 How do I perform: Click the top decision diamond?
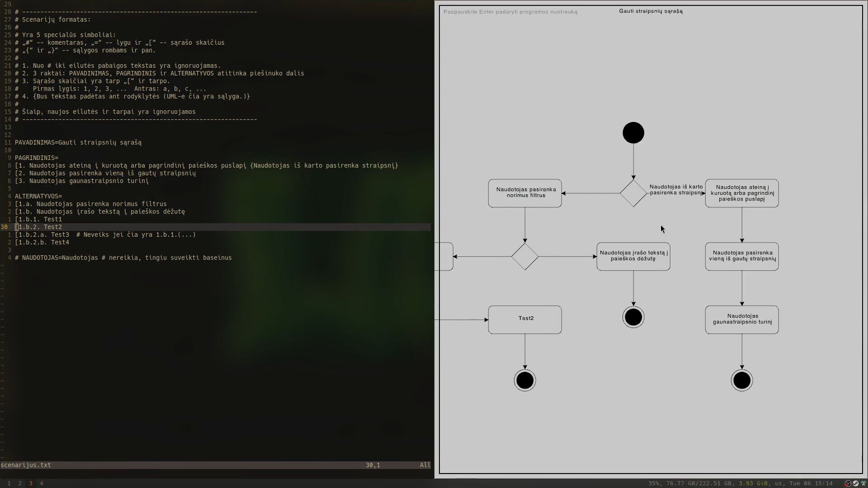pyautogui.click(x=633, y=193)
